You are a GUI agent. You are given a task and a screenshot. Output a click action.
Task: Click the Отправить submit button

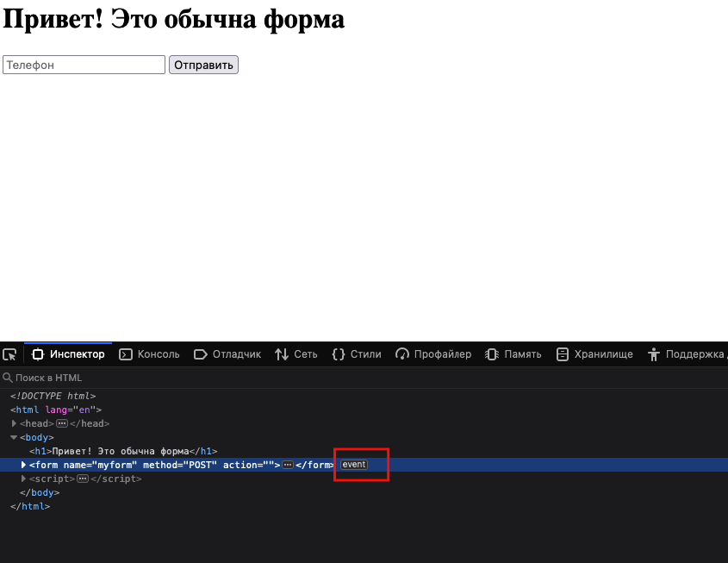[204, 65]
